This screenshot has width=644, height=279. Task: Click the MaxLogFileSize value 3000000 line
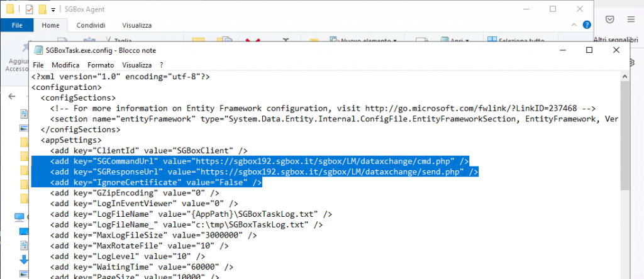pyautogui.click(x=153, y=236)
